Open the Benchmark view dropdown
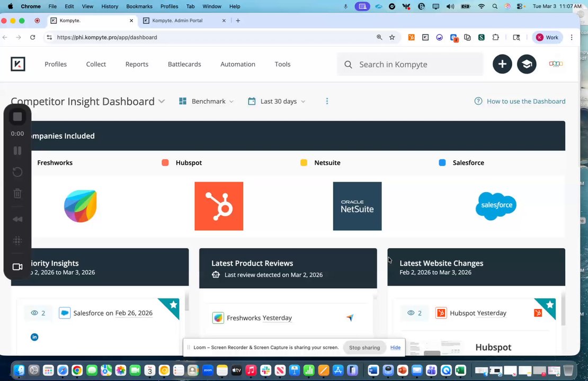The height and width of the screenshot is (381, 588). [206, 101]
